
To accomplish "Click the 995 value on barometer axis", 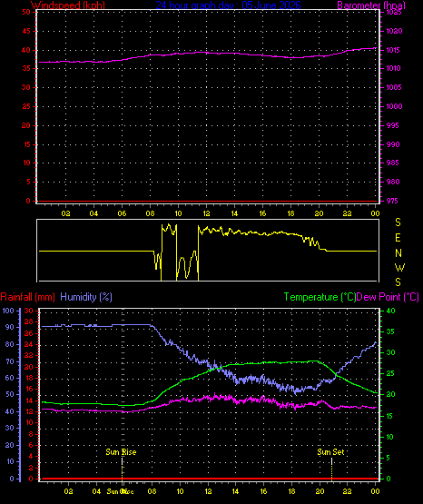I will pos(393,125).
